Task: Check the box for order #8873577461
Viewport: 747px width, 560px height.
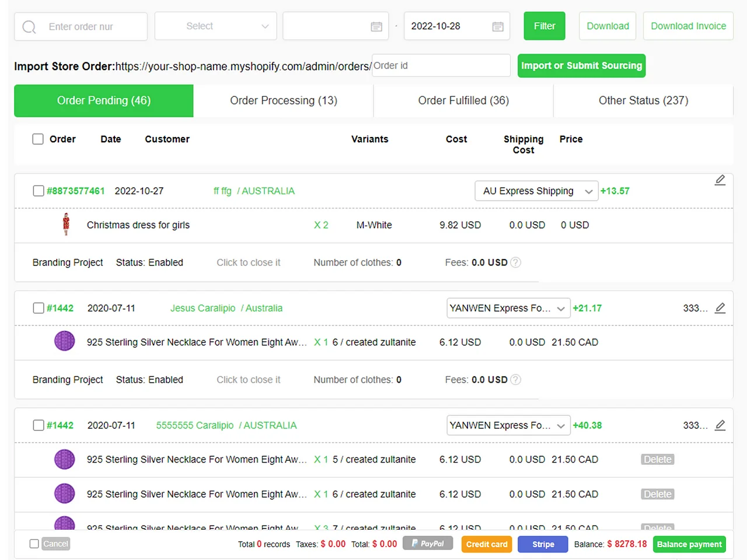Action: (x=39, y=191)
